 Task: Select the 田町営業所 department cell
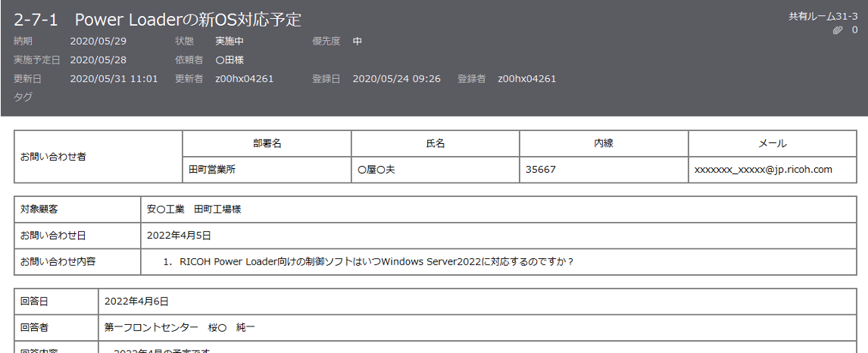coord(212,170)
